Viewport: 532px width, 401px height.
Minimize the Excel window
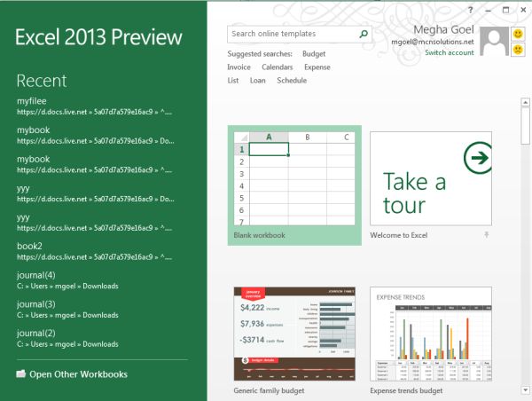(489, 11)
